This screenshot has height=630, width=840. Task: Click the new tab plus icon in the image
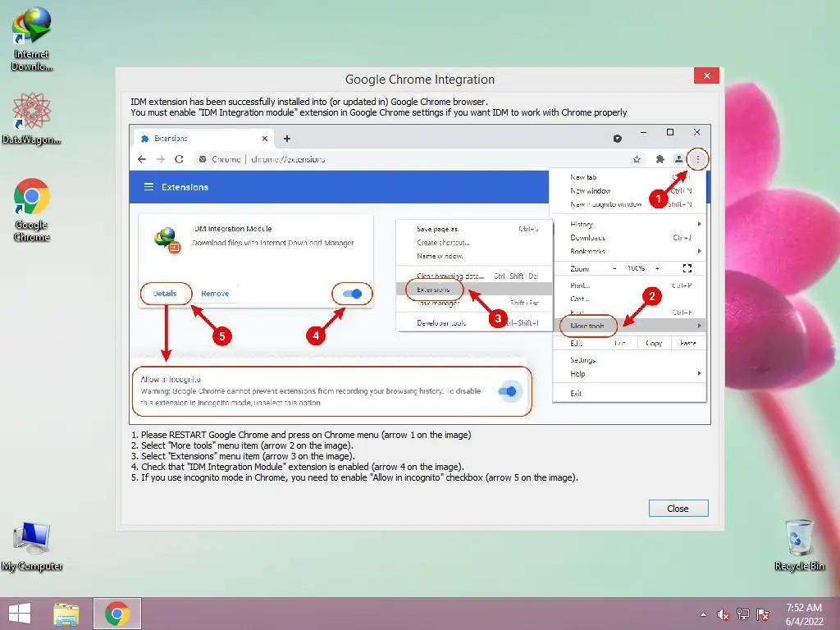click(287, 139)
